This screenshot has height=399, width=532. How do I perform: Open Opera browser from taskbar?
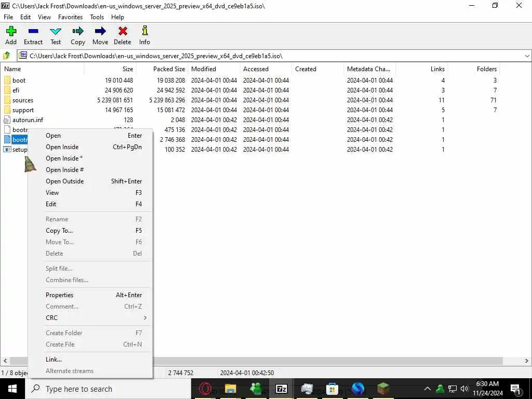pyautogui.click(x=205, y=389)
